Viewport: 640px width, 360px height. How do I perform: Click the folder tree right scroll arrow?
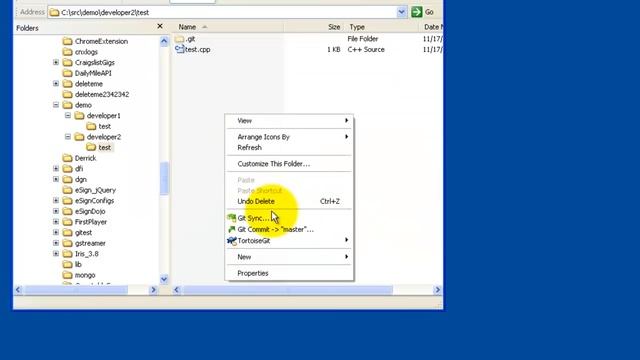point(153,290)
